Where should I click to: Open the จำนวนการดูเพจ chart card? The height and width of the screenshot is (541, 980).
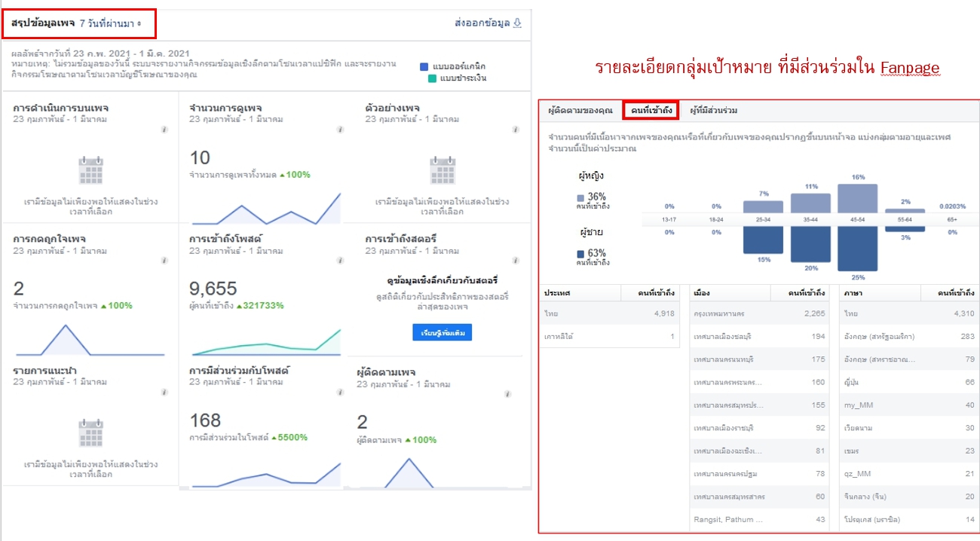click(265, 209)
